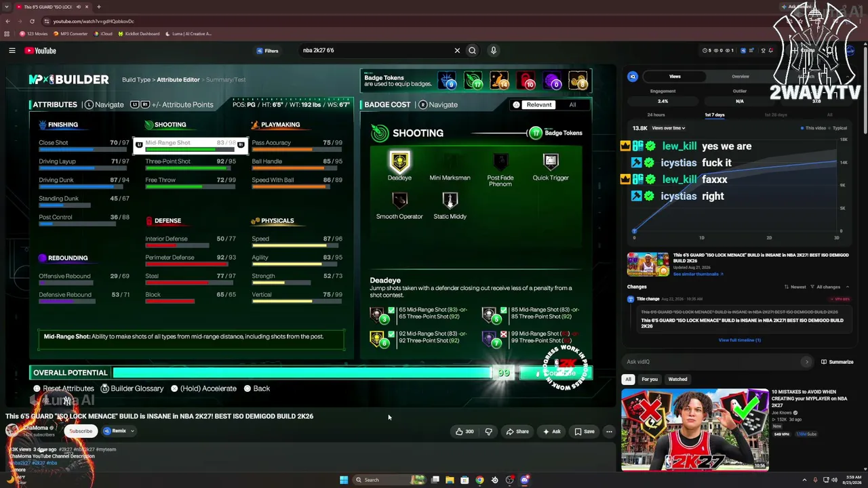Select the 1st 7 days range
This screenshot has width=868, height=488.
[x=715, y=115]
